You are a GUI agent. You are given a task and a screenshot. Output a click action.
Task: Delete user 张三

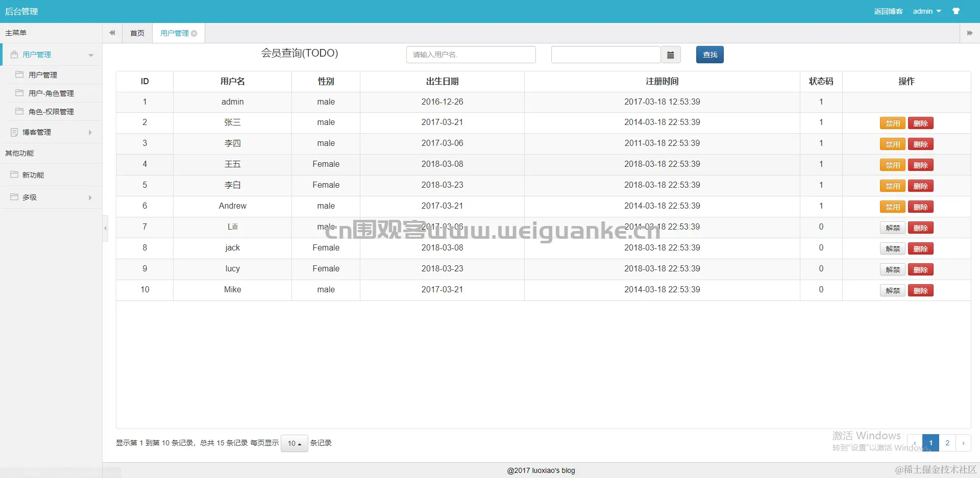(x=921, y=123)
